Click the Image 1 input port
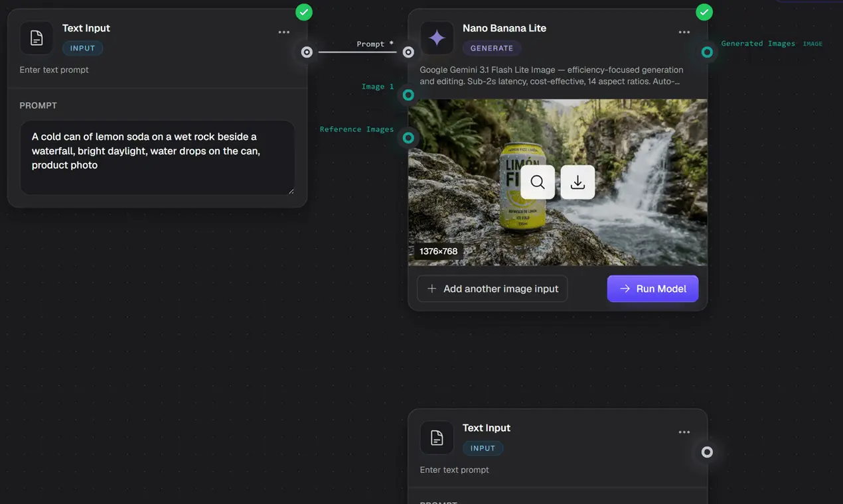 coord(408,95)
